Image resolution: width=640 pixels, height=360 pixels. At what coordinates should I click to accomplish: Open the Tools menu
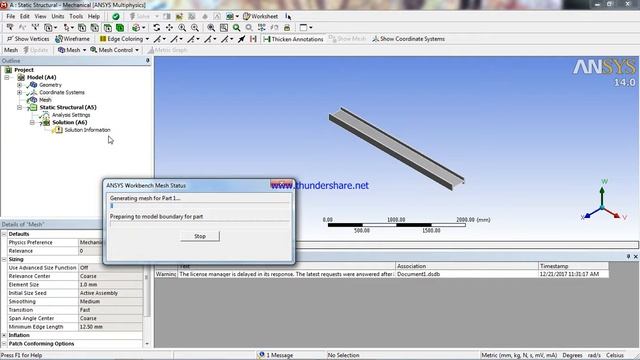[x=76, y=16]
